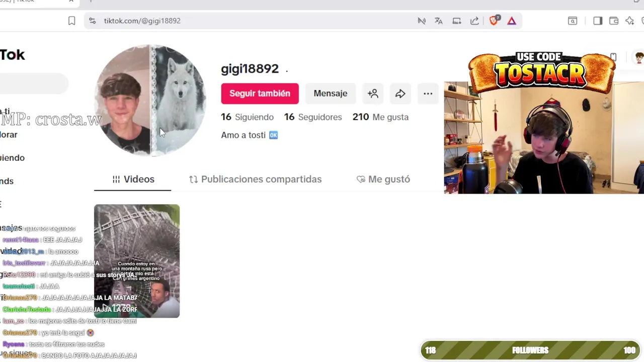The width and height of the screenshot is (644, 362).
Task: Open the 16 Seguidores list
Action: click(x=313, y=117)
